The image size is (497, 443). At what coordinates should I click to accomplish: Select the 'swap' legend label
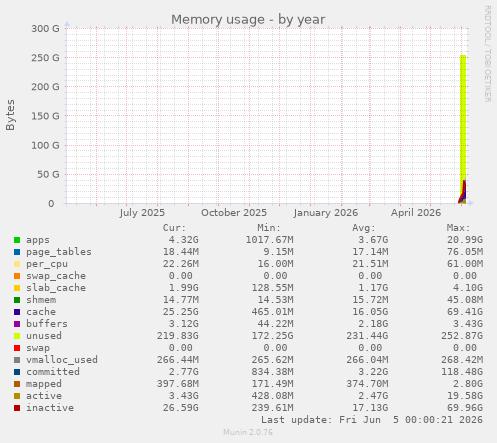tap(38, 348)
